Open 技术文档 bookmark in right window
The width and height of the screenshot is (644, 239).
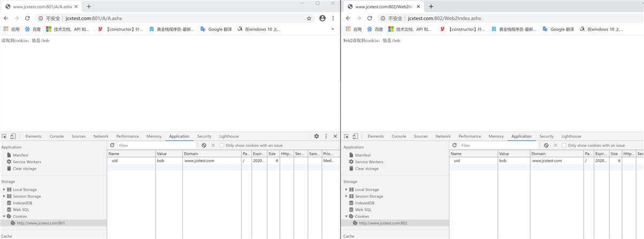[x=410, y=29]
